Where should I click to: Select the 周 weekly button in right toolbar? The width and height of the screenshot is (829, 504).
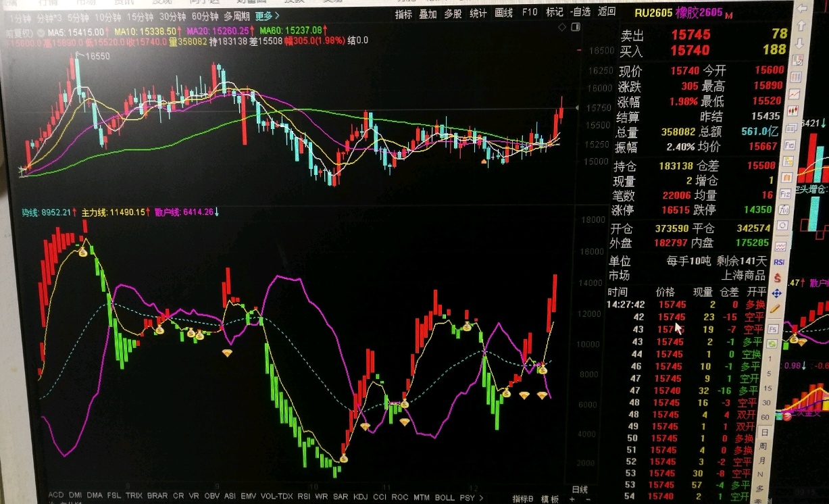[763, 446]
